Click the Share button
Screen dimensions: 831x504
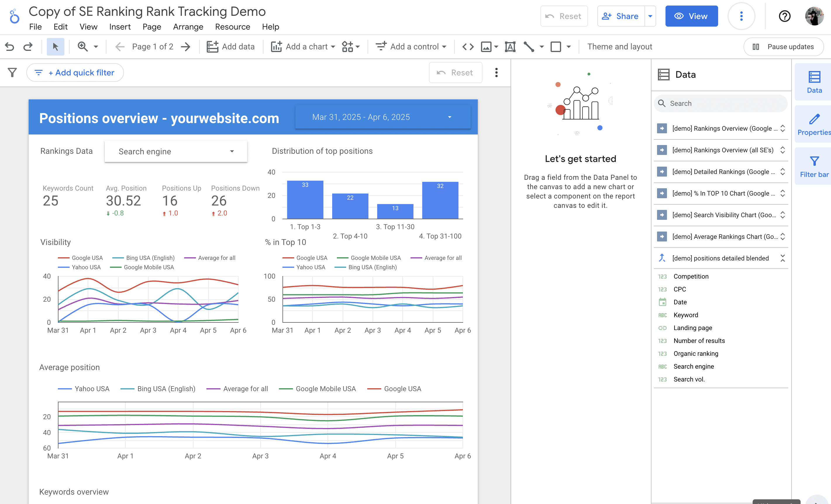pyautogui.click(x=620, y=16)
